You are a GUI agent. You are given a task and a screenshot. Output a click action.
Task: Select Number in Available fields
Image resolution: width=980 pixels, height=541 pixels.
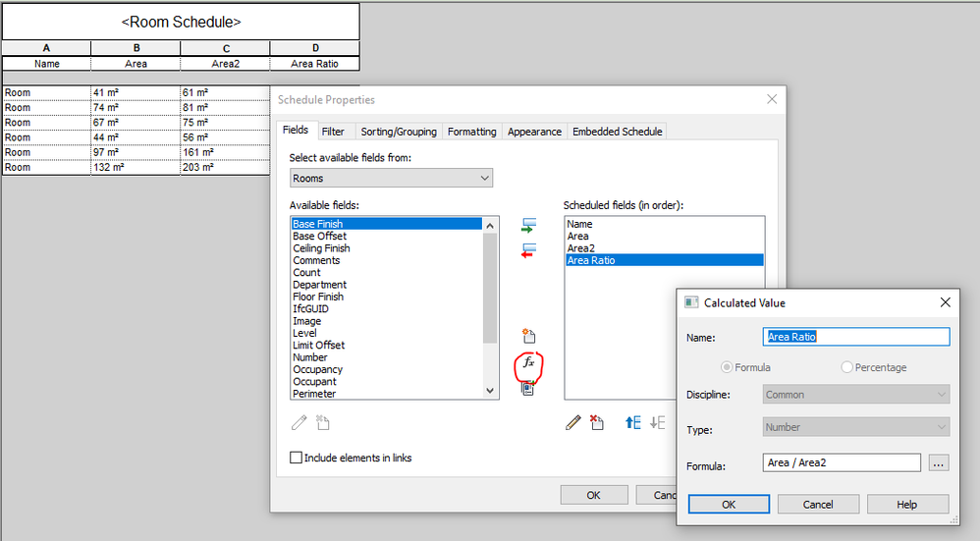[x=387, y=357]
